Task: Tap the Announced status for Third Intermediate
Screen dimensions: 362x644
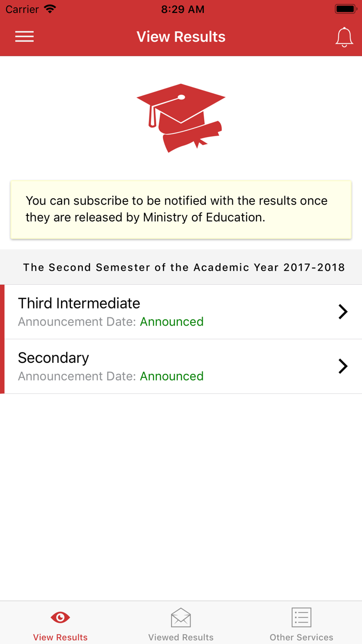Action: click(x=171, y=321)
